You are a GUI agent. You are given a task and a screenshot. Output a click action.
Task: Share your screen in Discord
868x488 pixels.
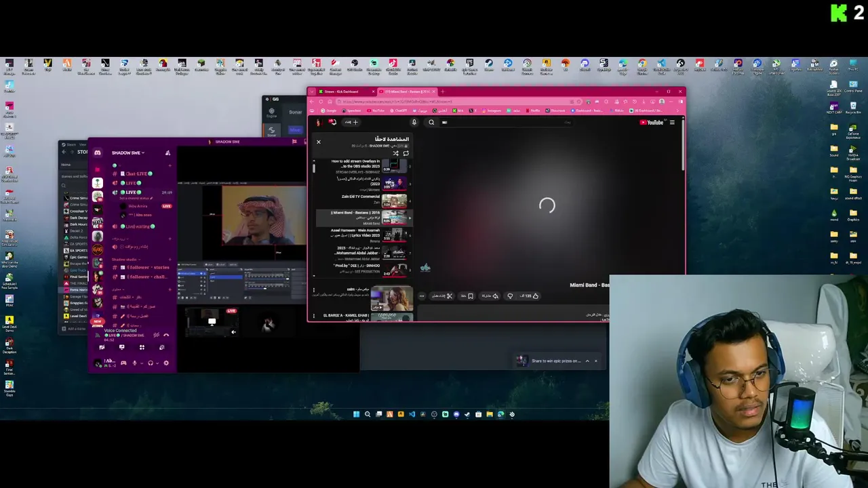(x=121, y=347)
